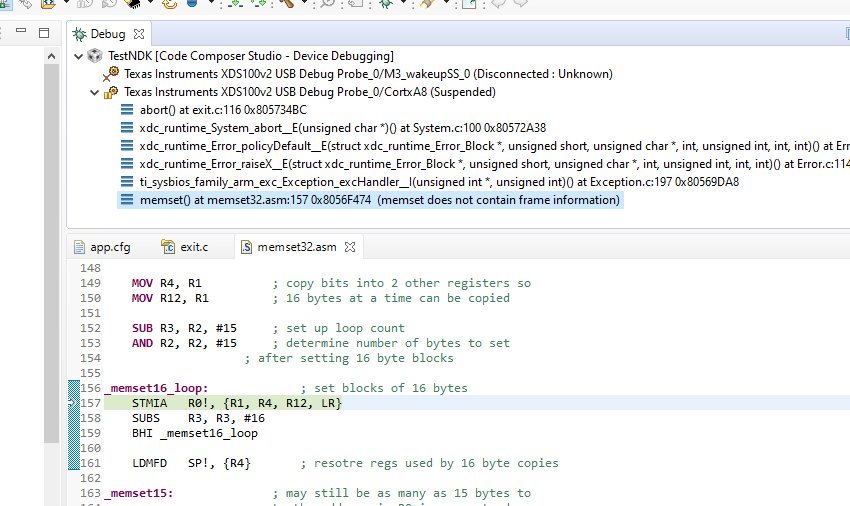Close the Debug view tab
Screen dimensions: 850x506
[x=139, y=34]
